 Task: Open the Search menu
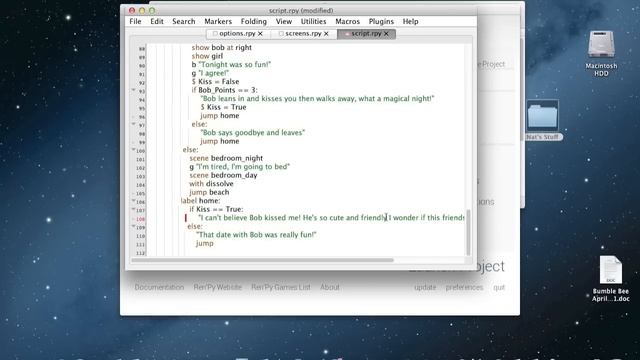(x=184, y=21)
